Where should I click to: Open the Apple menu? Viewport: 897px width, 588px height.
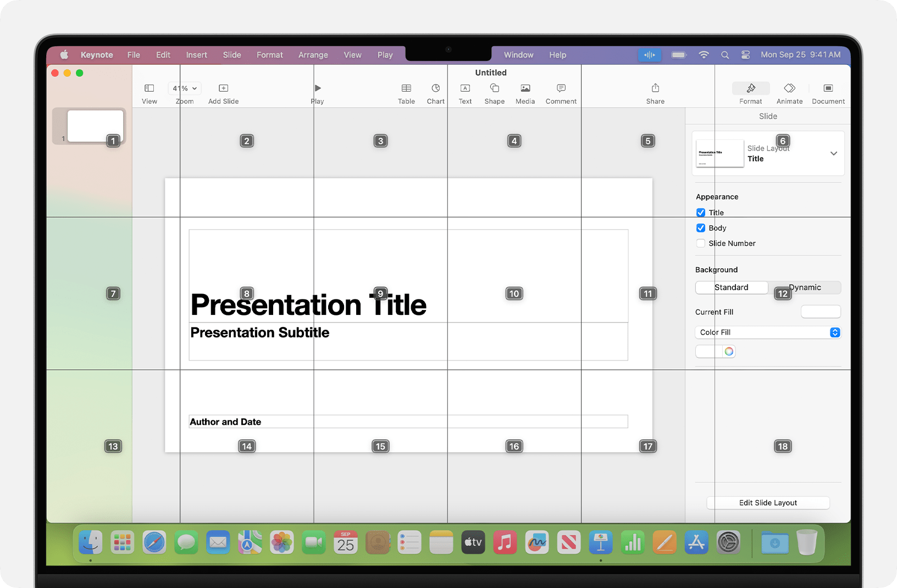tap(64, 54)
